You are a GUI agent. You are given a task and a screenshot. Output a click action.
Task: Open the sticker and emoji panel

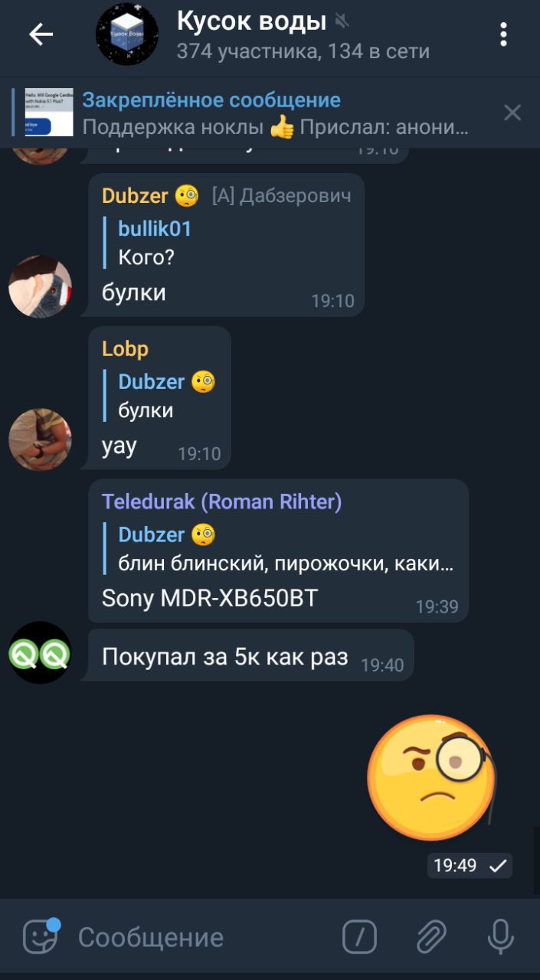click(41, 936)
